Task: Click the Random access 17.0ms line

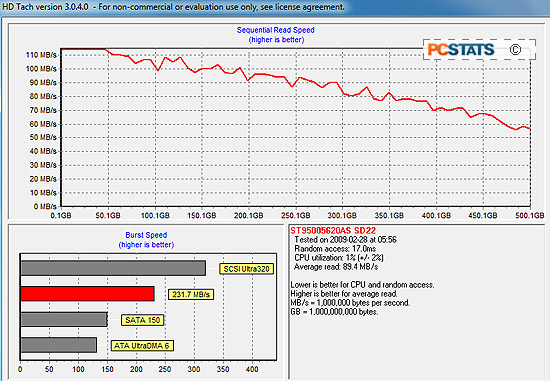Action: point(335,249)
